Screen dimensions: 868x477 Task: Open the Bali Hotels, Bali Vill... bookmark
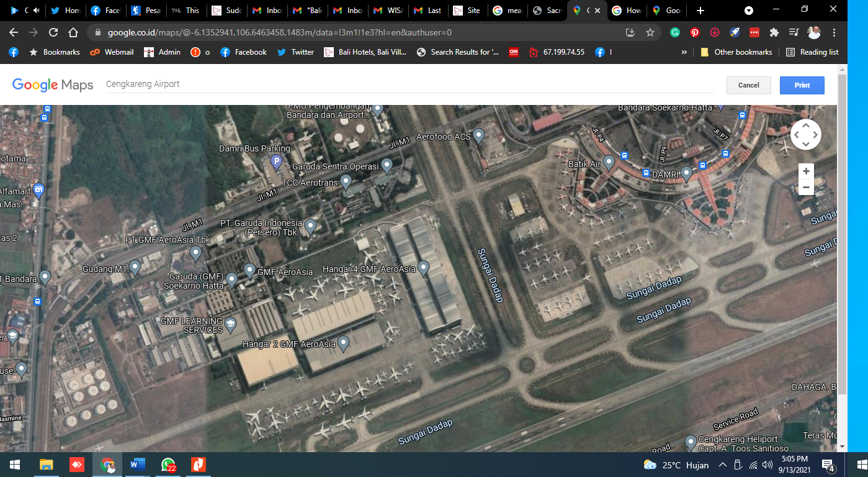click(365, 52)
